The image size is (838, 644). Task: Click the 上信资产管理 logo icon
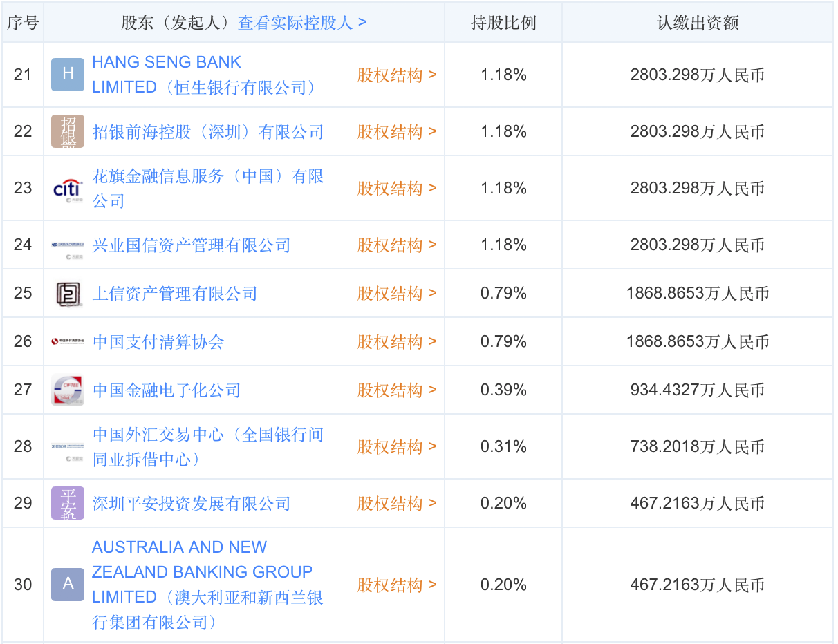pos(68,294)
